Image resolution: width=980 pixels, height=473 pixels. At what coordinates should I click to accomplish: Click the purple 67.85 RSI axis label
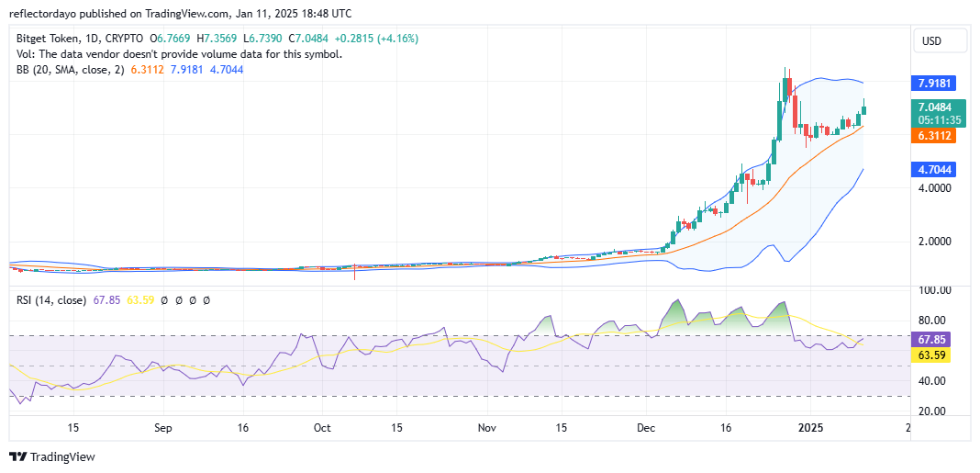[931, 340]
